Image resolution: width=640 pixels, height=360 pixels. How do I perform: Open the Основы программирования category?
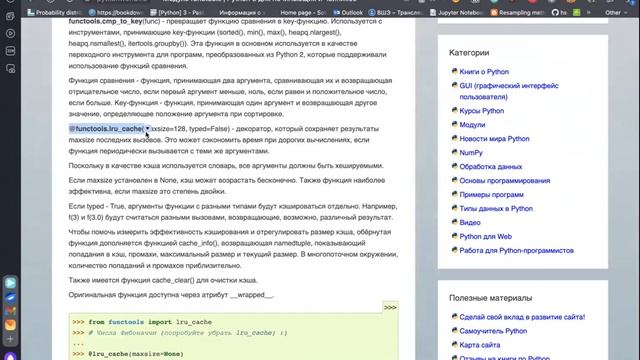(505, 181)
